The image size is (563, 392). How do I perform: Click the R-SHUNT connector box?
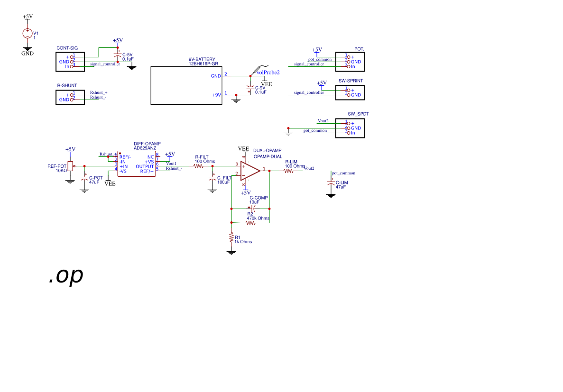coord(70,97)
